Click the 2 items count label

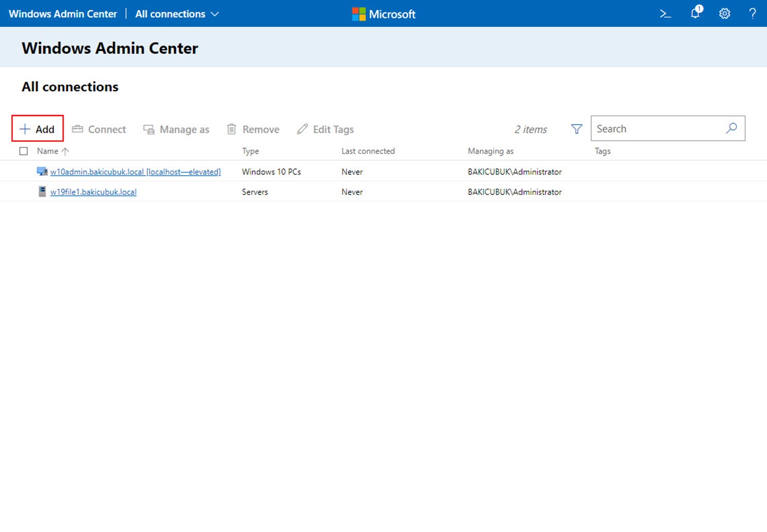pyautogui.click(x=530, y=130)
